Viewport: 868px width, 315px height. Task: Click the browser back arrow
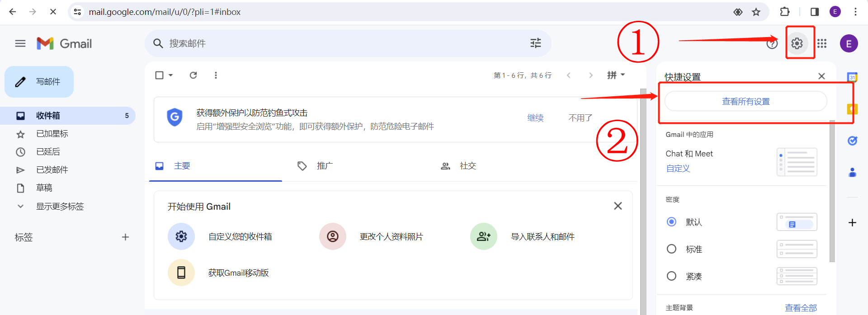[13, 12]
